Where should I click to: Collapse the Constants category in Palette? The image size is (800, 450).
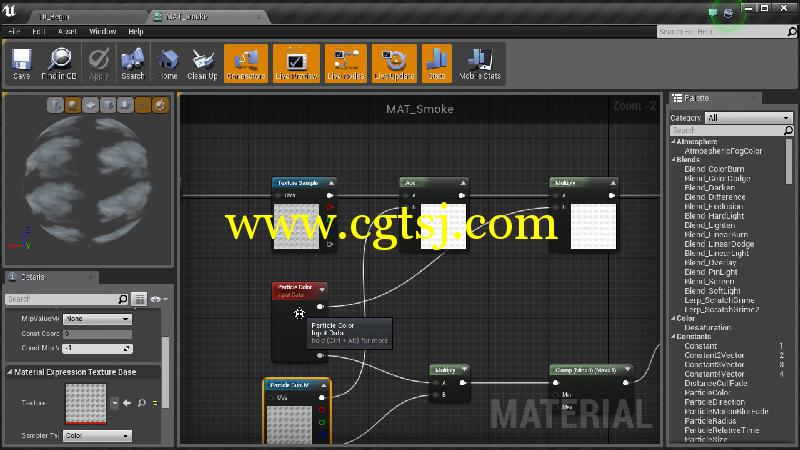click(x=673, y=337)
